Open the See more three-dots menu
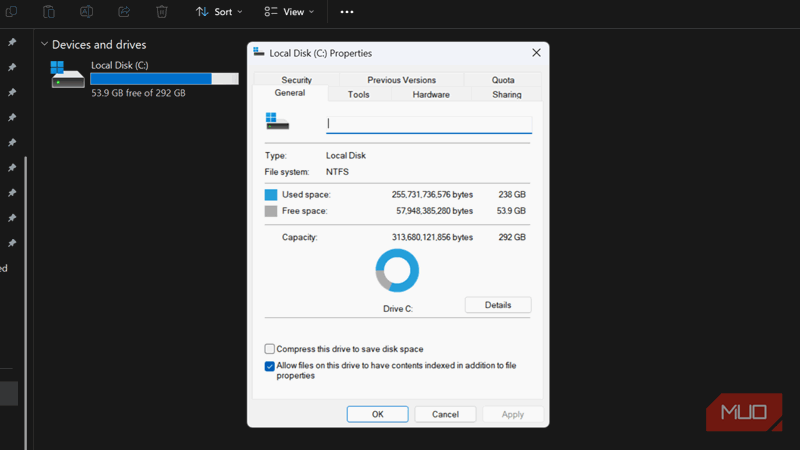The height and width of the screenshot is (450, 800). 347,12
